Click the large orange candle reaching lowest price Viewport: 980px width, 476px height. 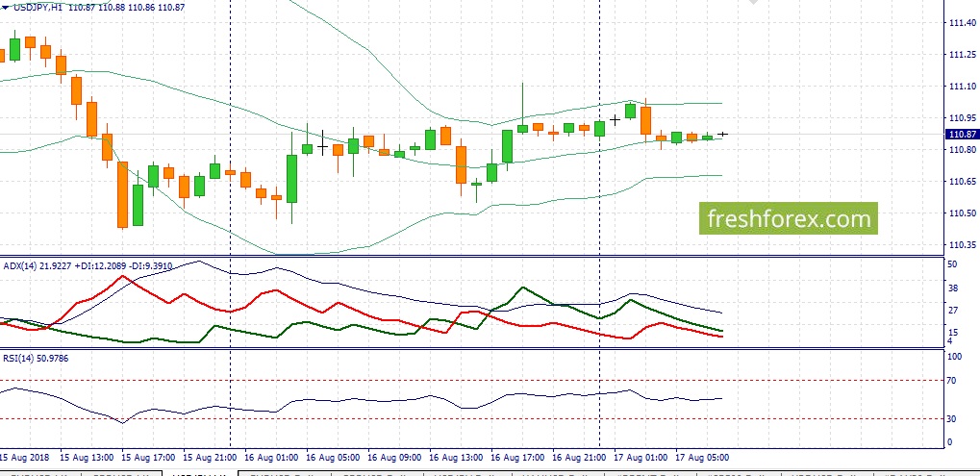click(122, 194)
